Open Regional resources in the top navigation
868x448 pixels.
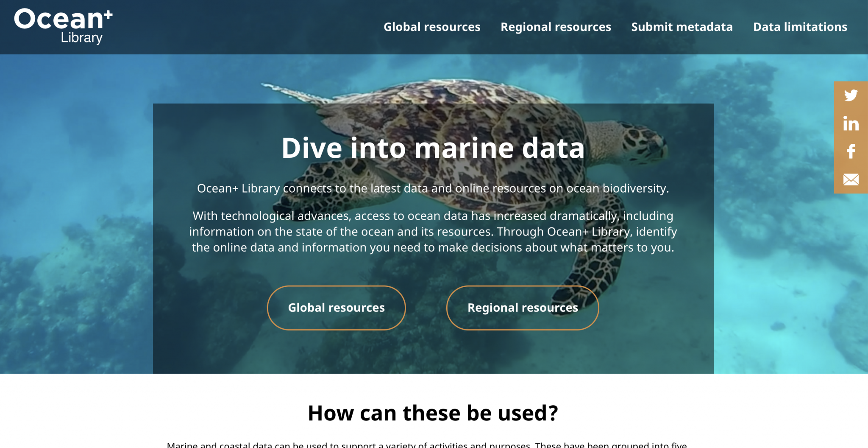click(556, 27)
